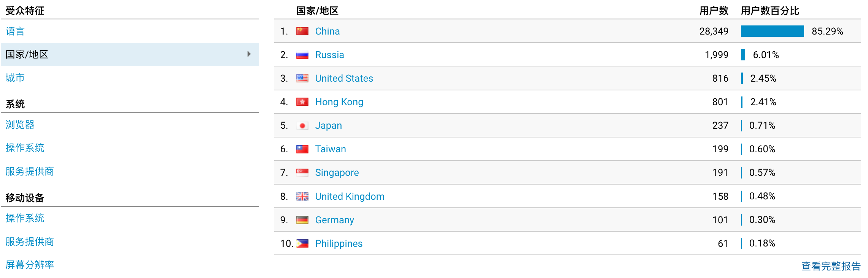The image size is (868, 278).
Task: Open the Germany country link
Action: pos(334,220)
